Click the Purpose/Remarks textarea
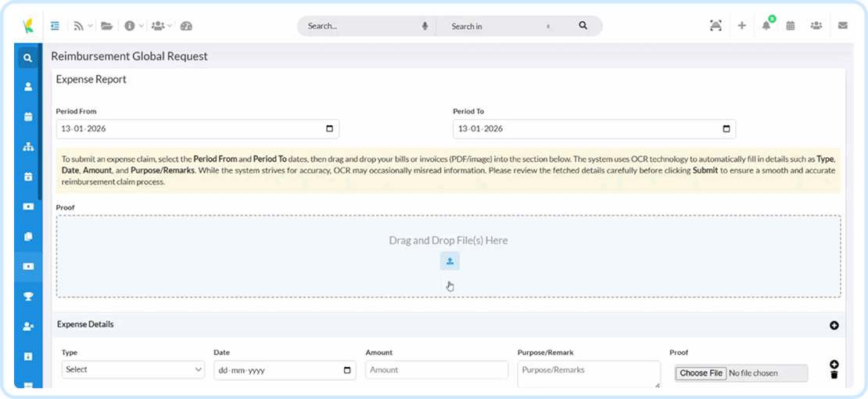The height and width of the screenshot is (399, 868). pos(589,374)
